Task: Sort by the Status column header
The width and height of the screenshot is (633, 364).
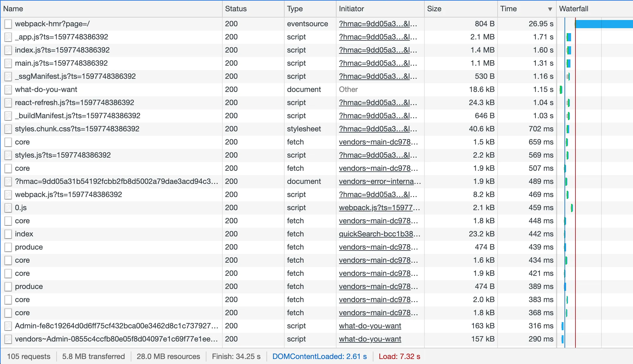Action: [x=236, y=9]
